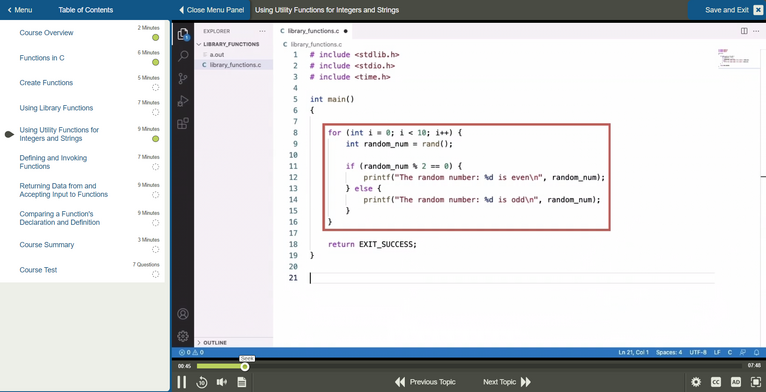Open Using Utility Functions for Integers topic
The height and width of the screenshot is (392, 766).
click(x=59, y=134)
